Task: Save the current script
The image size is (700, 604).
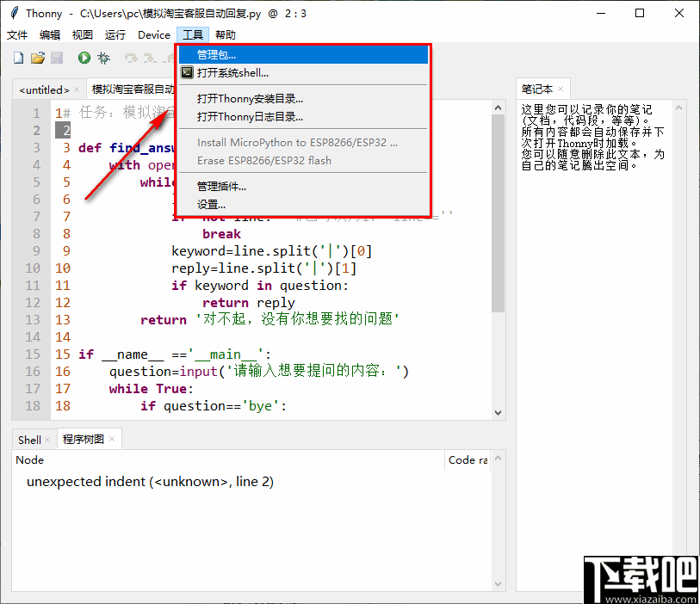Action: 59,58
